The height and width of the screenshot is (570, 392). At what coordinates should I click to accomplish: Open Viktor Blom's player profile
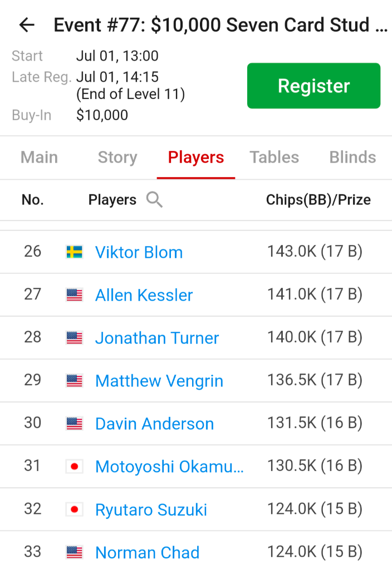[139, 252]
